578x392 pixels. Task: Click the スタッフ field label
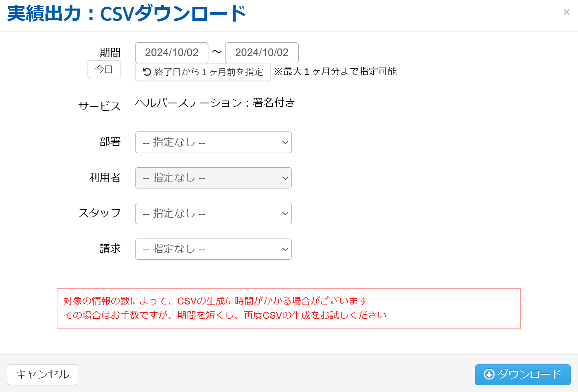click(x=100, y=213)
